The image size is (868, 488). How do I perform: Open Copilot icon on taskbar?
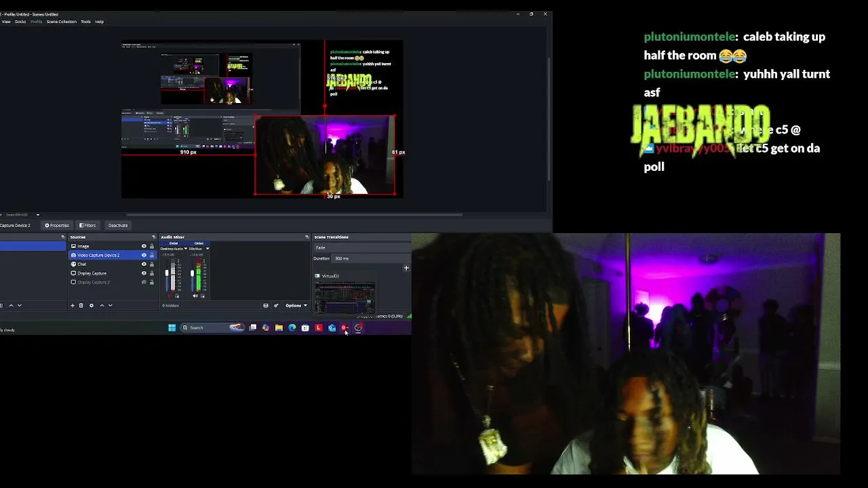tap(266, 328)
